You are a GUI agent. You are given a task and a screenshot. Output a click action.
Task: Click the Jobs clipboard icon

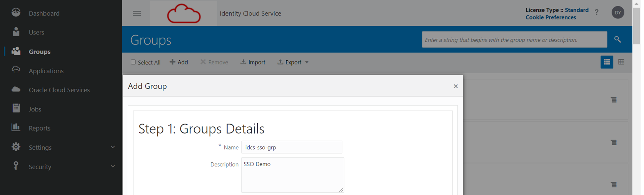tap(16, 108)
